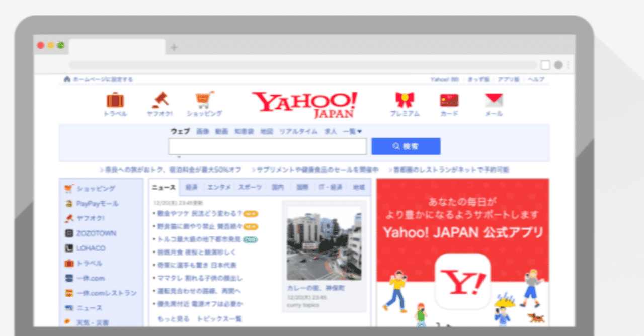This screenshot has height=336, width=644.
Task: Switch to the IT・経済 news tab
Action: coord(331,187)
